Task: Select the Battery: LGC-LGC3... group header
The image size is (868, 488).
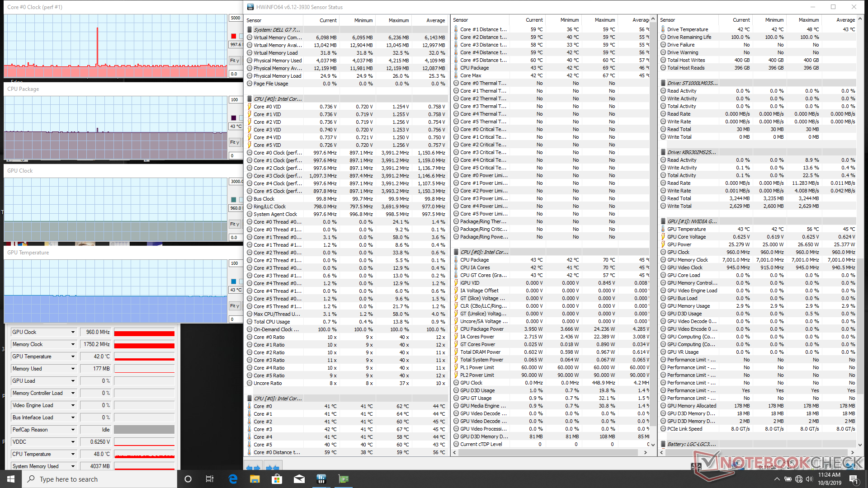Action: click(x=757, y=444)
